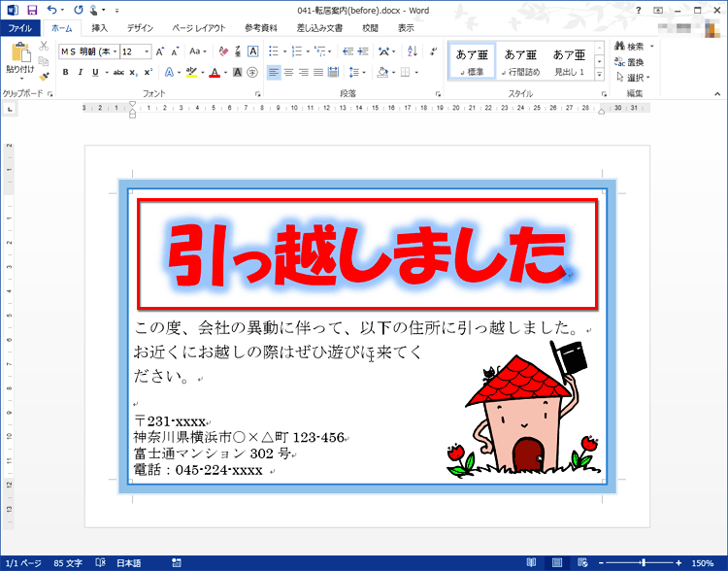728x571 pixels.
Task: Switch to the 差し込み文書 tab
Action: pos(319,28)
